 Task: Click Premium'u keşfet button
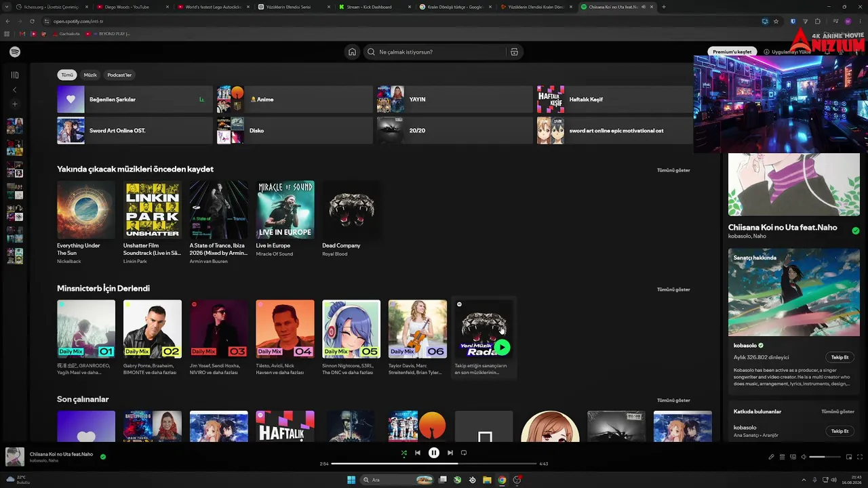[x=732, y=52]
